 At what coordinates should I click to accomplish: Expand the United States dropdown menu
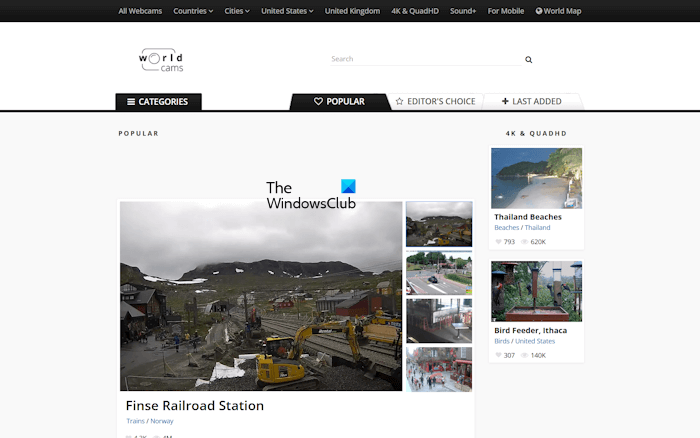click(287, 11)
